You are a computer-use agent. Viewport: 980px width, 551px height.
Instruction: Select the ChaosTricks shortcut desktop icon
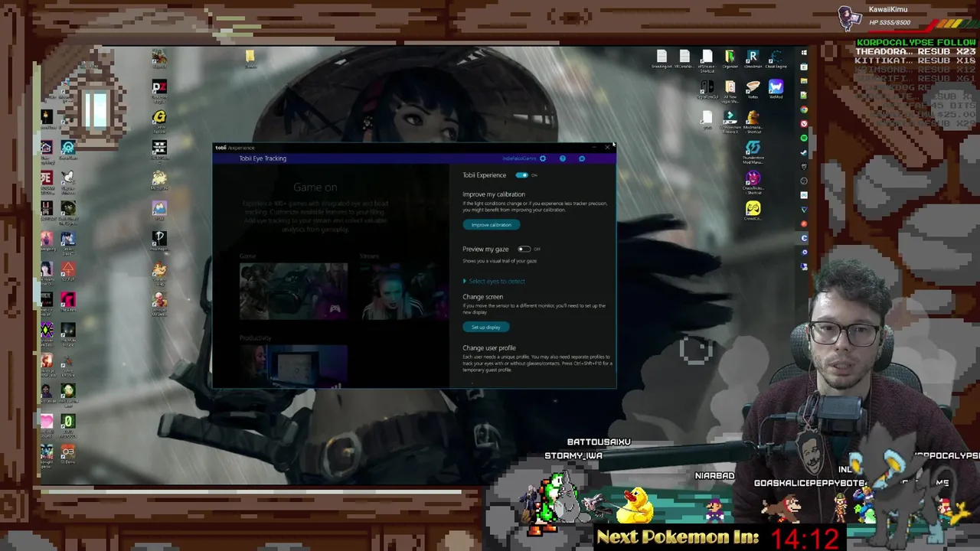pyautogui.click(x=753, y=181)
